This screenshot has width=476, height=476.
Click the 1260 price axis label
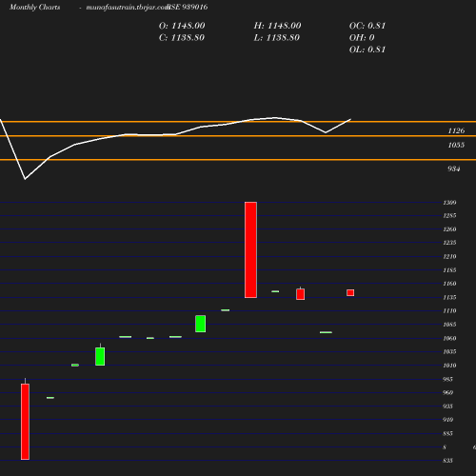[449, 229]
